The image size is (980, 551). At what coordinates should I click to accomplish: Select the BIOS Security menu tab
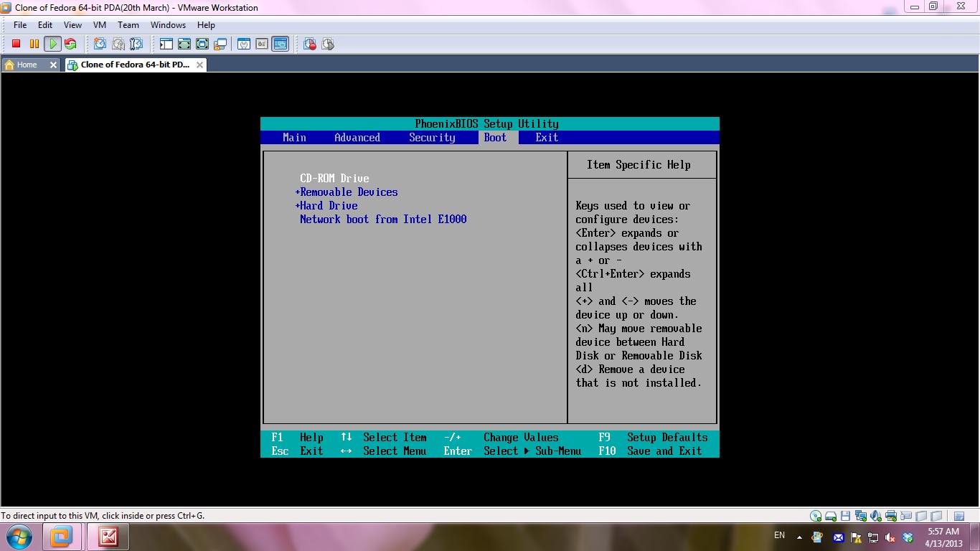click(432, 138)
